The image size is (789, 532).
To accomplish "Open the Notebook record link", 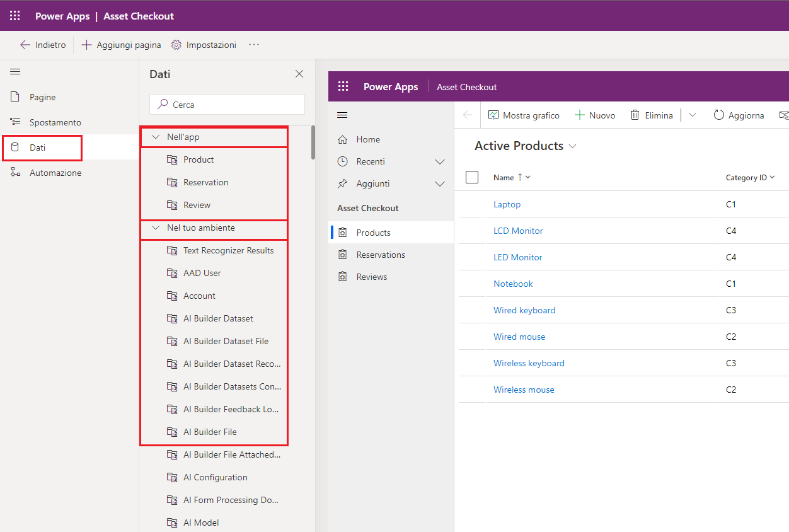I will coord(513,284).
